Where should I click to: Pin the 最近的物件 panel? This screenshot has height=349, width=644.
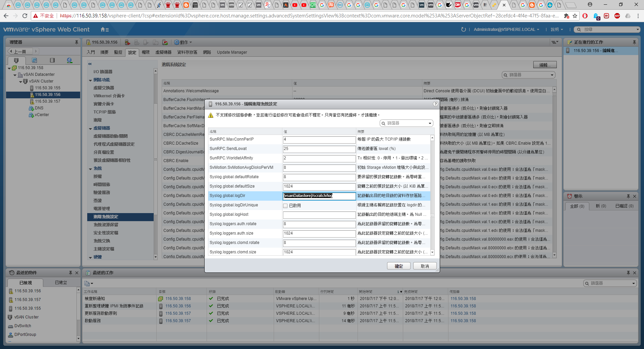[70, 273]
